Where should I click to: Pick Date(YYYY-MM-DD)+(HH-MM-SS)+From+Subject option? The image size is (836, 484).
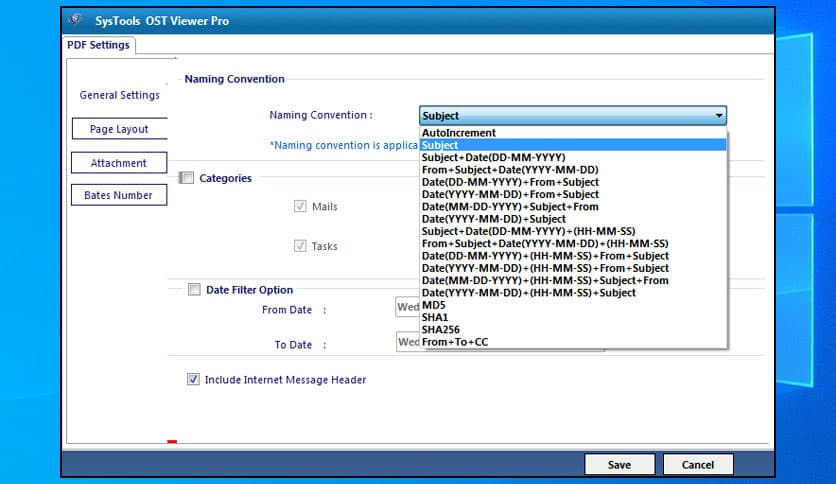click(x=573, y=268)
